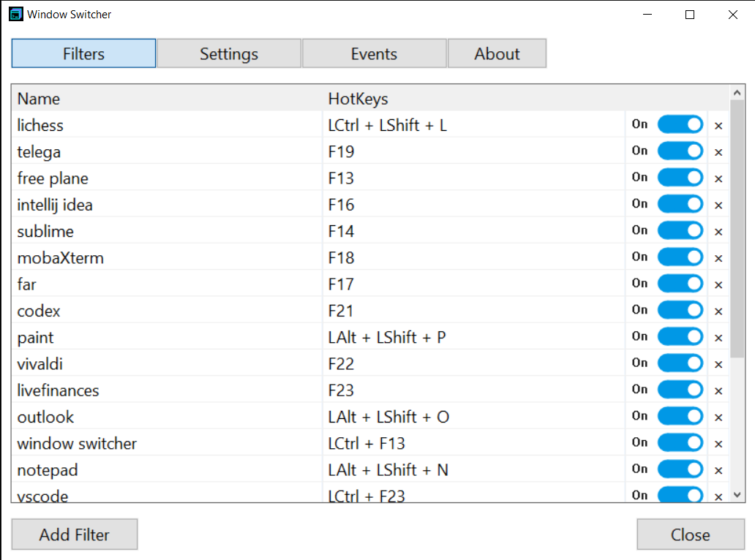Image resolution: width=755 pixels, height=560 pixels.
Task: Turn off the far F17 filter
Action: pyautogui.click(x=680, y=284)
